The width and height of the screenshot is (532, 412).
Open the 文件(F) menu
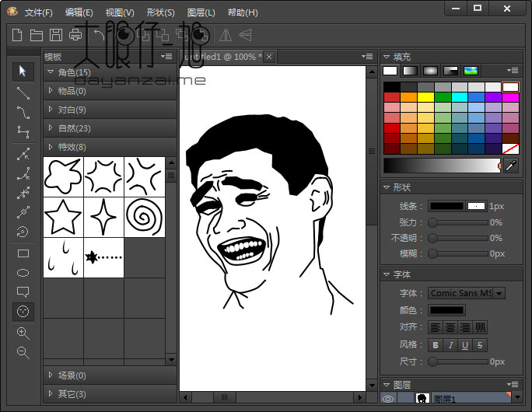[38, 12]
